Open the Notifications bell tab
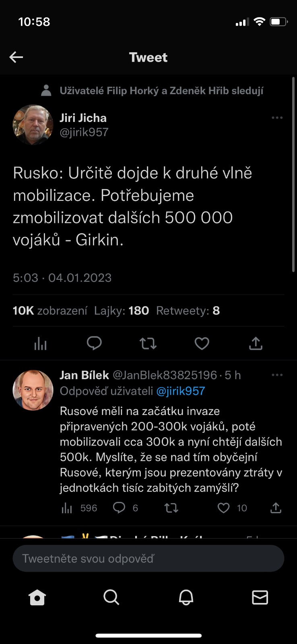Image resolution: width=297 pixels, height=644 pixels. pyautogui.click(x=186, y=598)
